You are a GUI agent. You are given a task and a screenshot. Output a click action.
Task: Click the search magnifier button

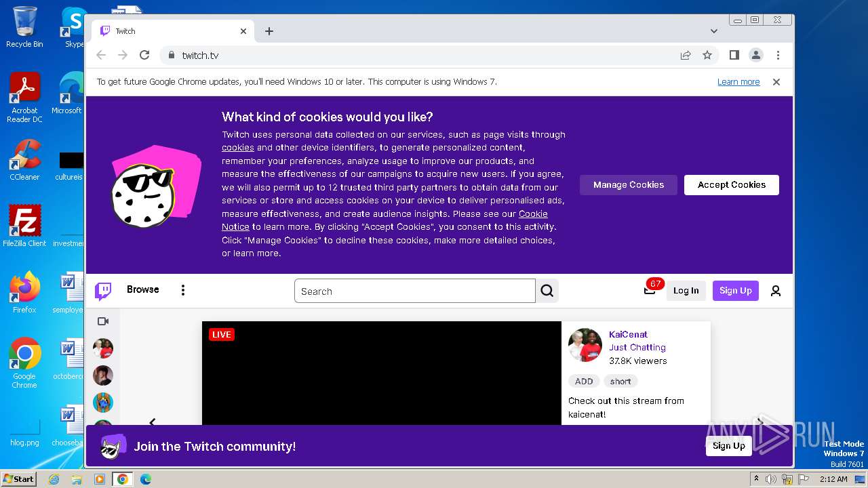tap(547, 291)
